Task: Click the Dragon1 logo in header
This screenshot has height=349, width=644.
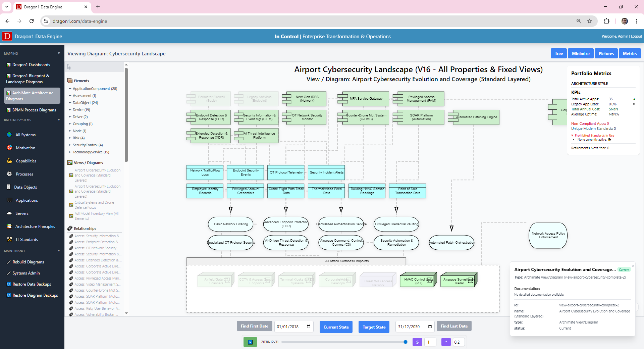Action: [x=7, y=36]
